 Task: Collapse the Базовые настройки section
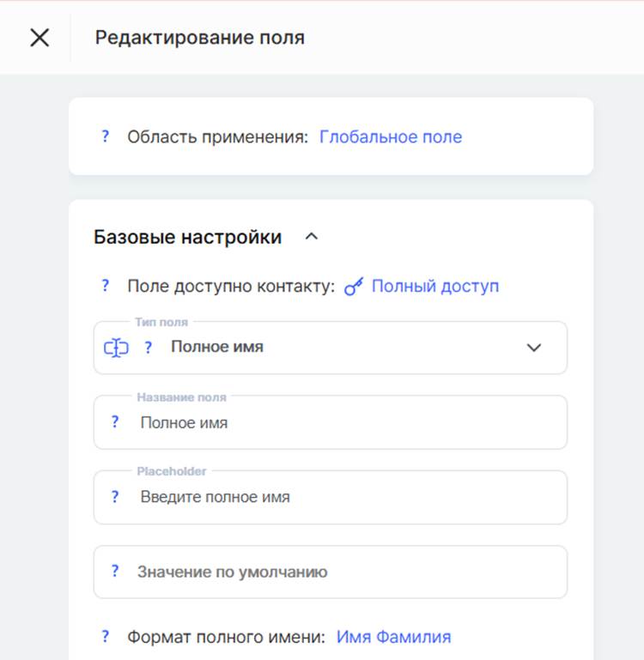[311, 237]
